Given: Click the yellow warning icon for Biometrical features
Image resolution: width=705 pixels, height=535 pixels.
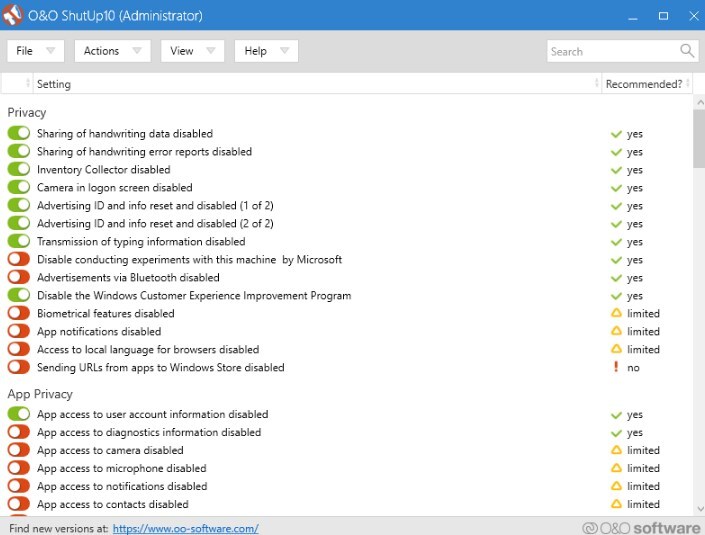Looking at the screenshot, I should [617, 314].
